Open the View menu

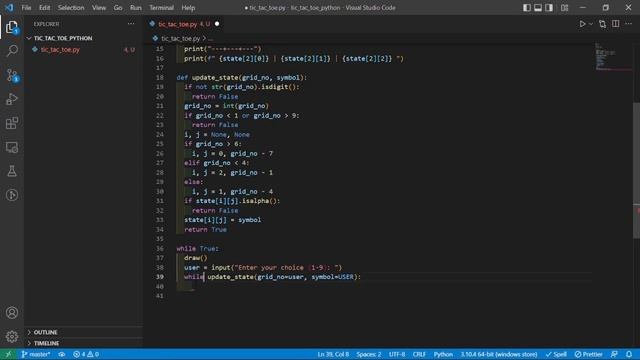(x=99, y=8)
